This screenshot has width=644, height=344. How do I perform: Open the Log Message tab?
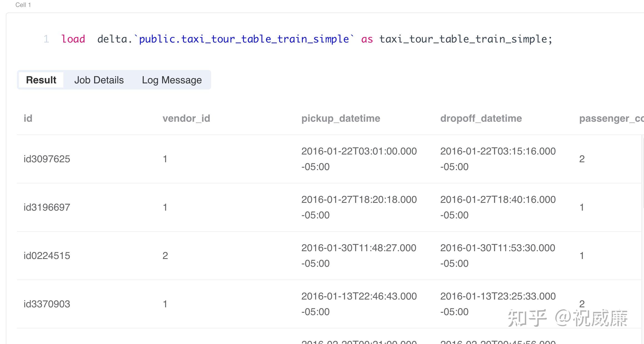[172, 80]
